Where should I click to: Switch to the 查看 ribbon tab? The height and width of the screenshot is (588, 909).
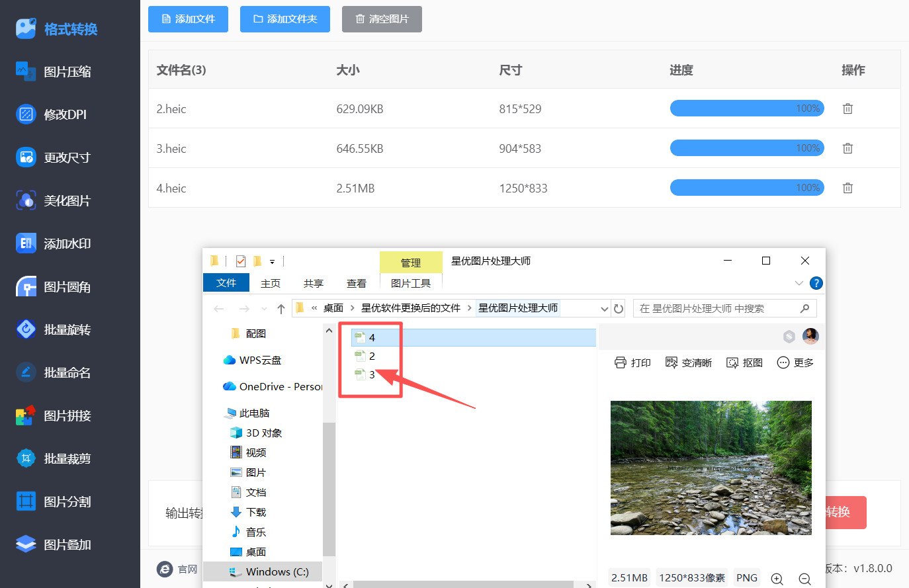[357, 283]
